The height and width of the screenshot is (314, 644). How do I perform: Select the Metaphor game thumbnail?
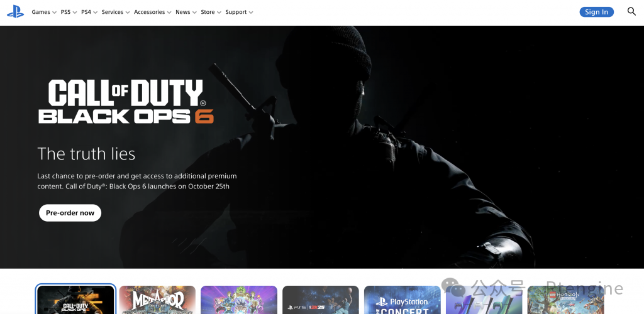point(157,300)
